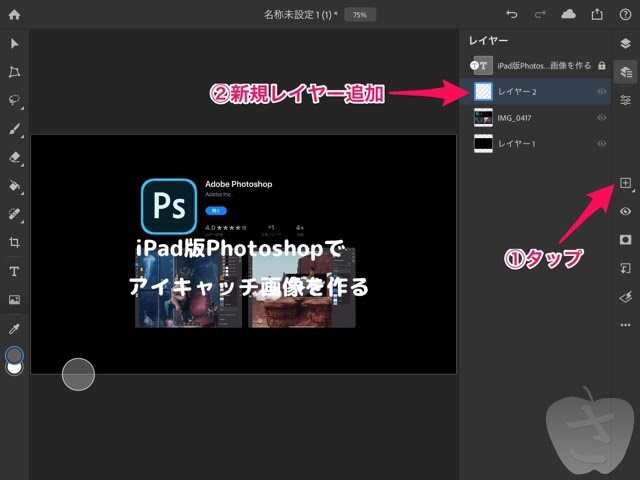Select the Paint Bucket tool
This screenshot has height=480, width=640.
[14, 186]
